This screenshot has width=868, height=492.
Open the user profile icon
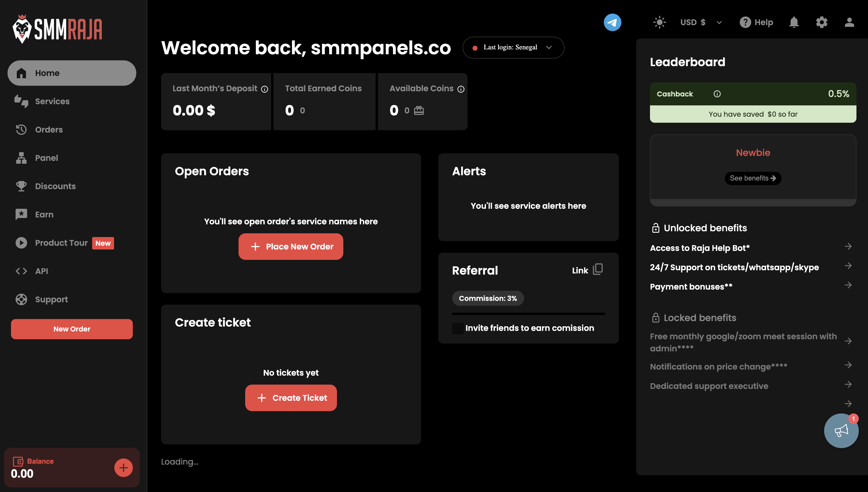849,22
